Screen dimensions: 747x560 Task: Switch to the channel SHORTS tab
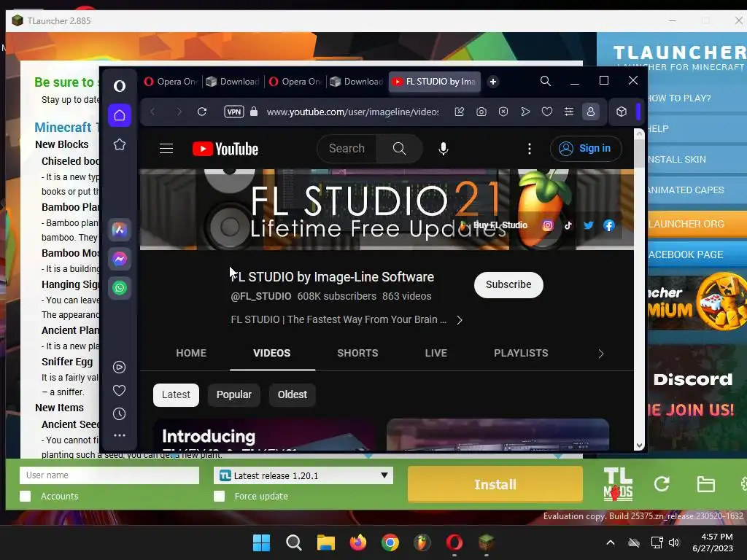point(357,354)
